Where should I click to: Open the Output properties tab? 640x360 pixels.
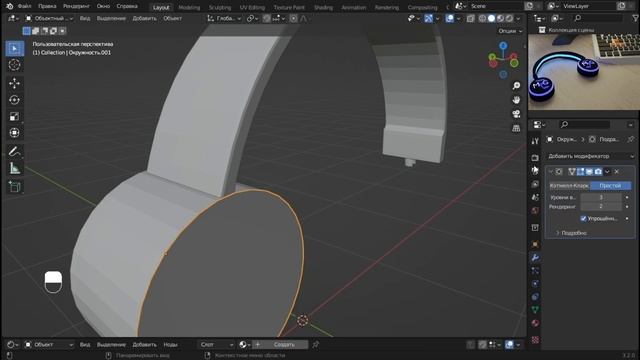pyautogui.click(x=535, y=171)
